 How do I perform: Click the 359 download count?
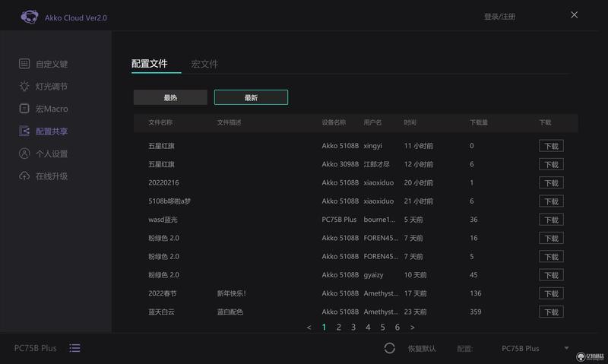coord(476,312)
